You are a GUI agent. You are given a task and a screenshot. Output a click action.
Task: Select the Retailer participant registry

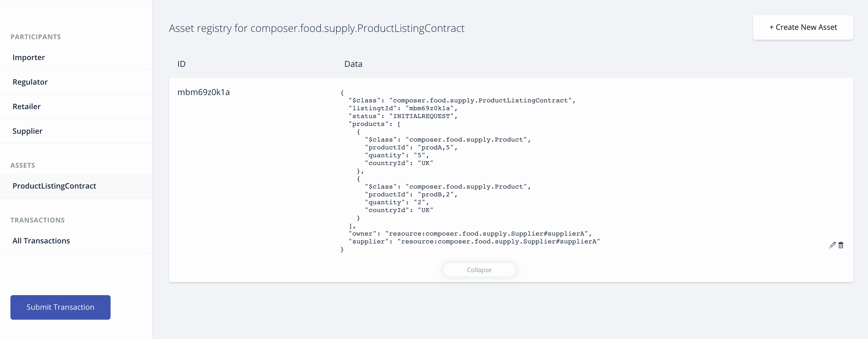coord(27,107)
